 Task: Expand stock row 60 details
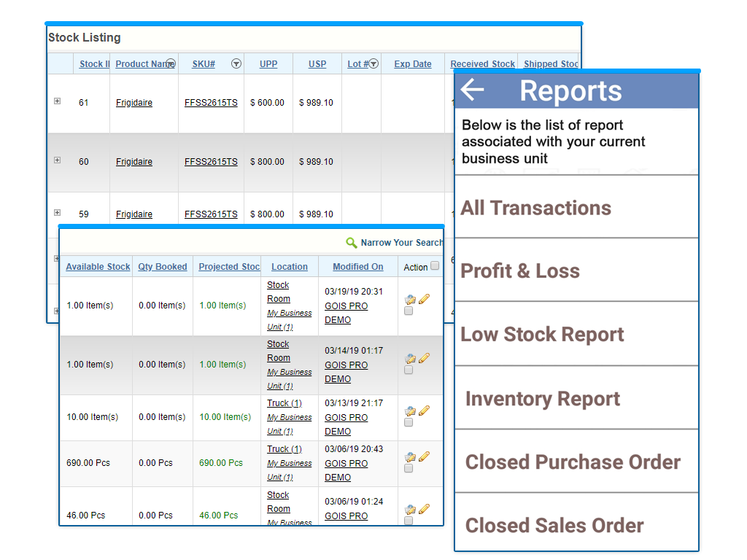pyautogui.click(x=57, y=160)
